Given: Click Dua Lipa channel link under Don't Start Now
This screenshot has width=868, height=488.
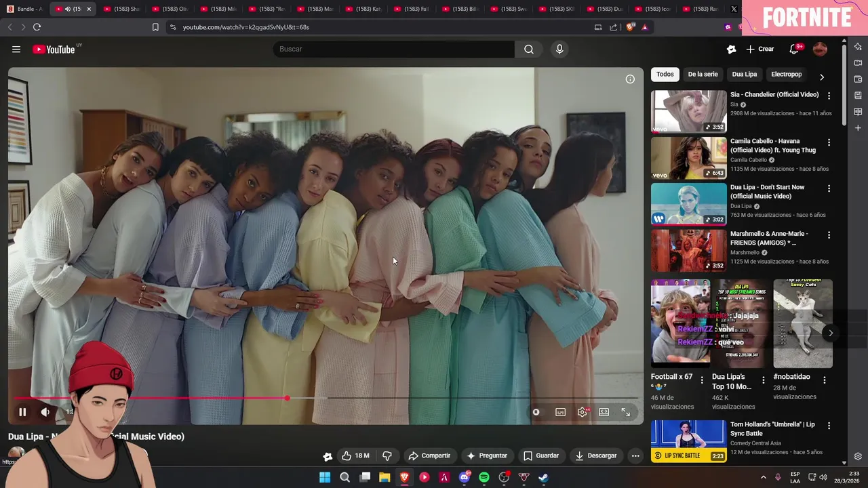Looking at the screenshot, I should click(741, 206).
